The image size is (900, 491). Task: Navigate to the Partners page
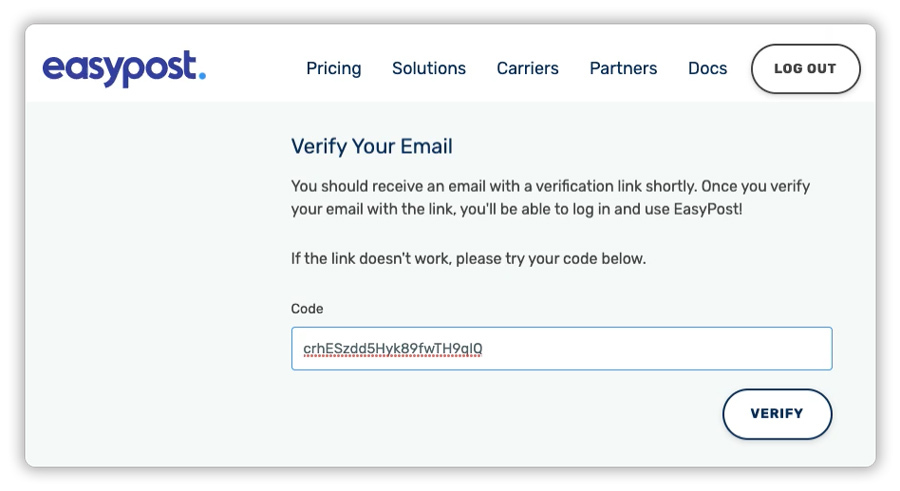coord(623,69)
